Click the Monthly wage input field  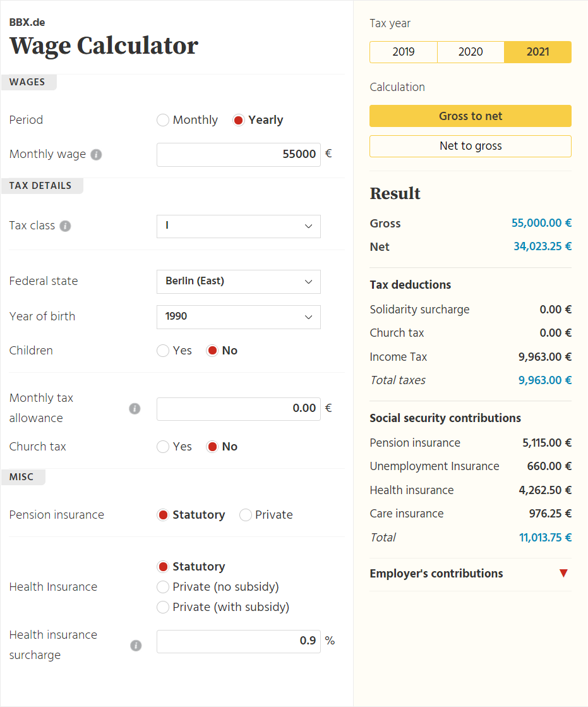coord(238,155)
